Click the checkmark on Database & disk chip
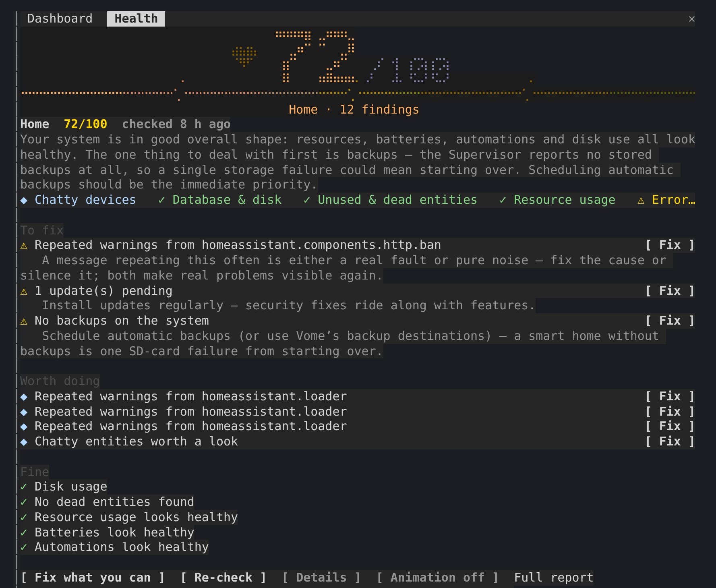Screen dimensions: 716x588 click(x=162, y=200)
